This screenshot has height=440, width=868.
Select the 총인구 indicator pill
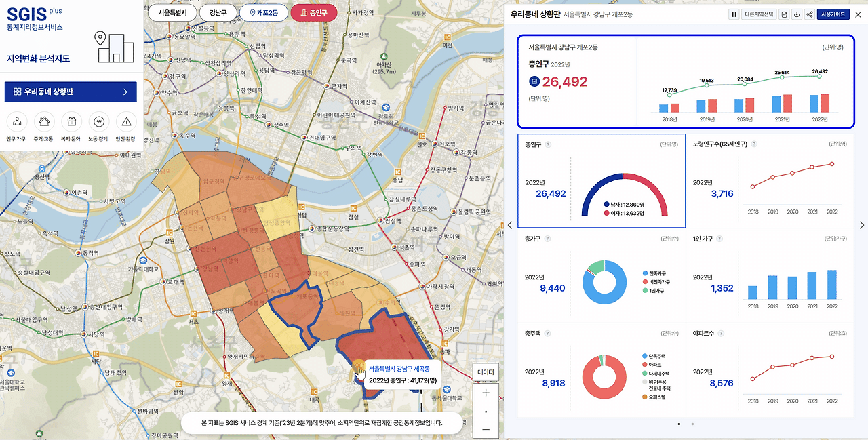(x=313, y=12)
